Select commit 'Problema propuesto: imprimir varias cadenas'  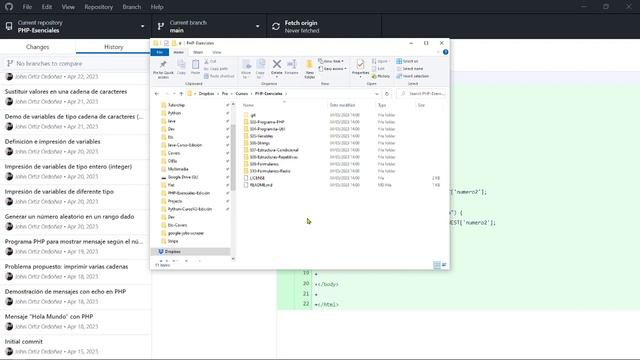tap(76, 271)
